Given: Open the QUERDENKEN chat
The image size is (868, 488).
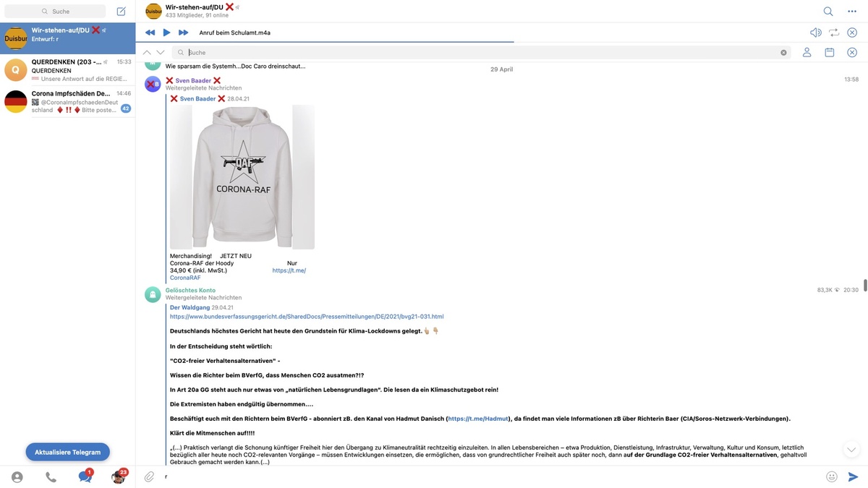Looking at the screenshot, I should (68, 70).
